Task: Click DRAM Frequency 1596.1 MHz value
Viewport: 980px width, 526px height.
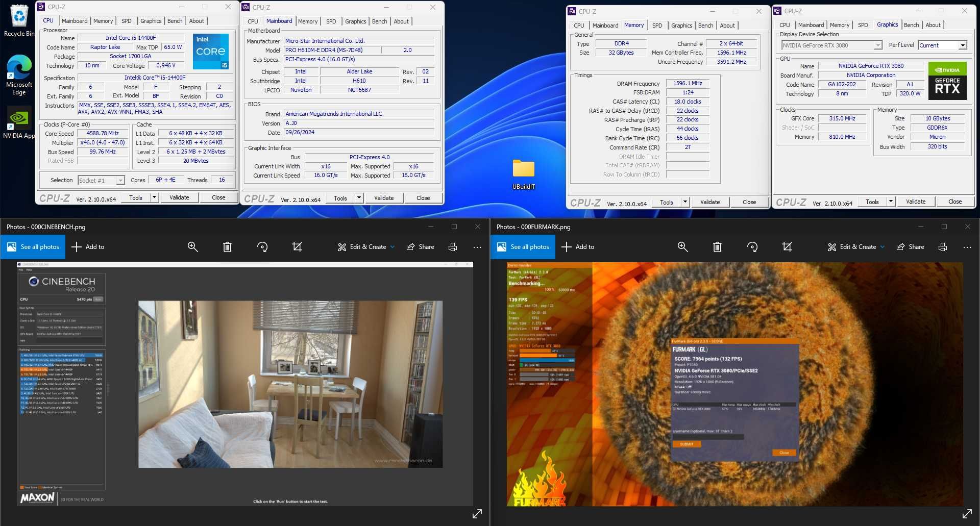Action: [688, 84]
